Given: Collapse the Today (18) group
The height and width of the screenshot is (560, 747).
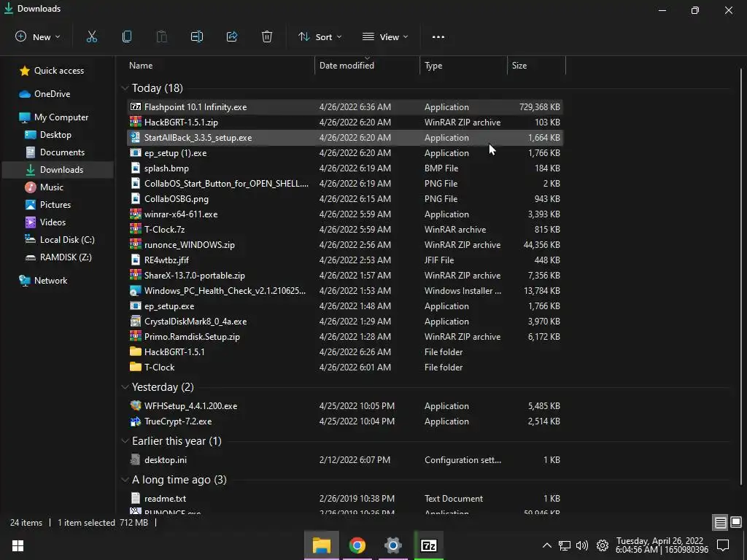Looking at the screenshot, I should tap(125, 88).
